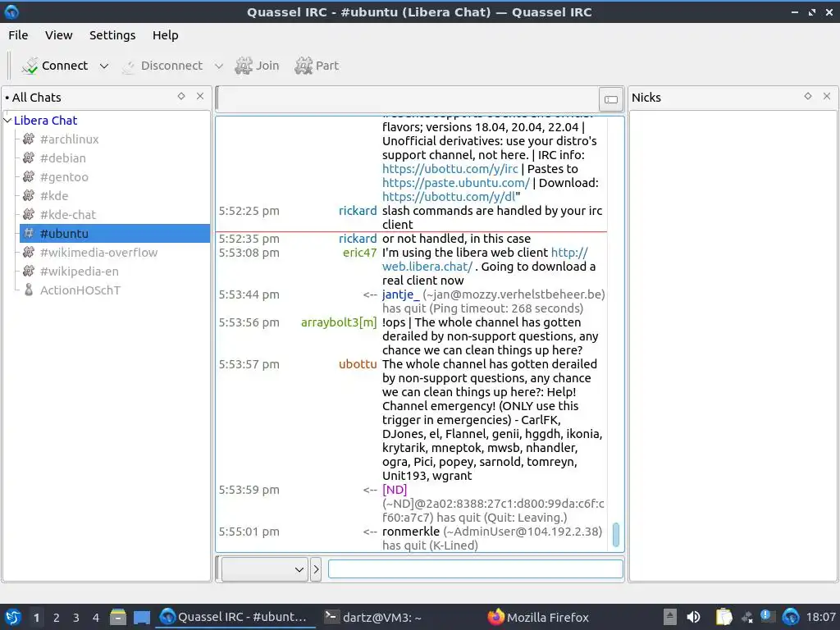Open the File menu

click(18, 35)
